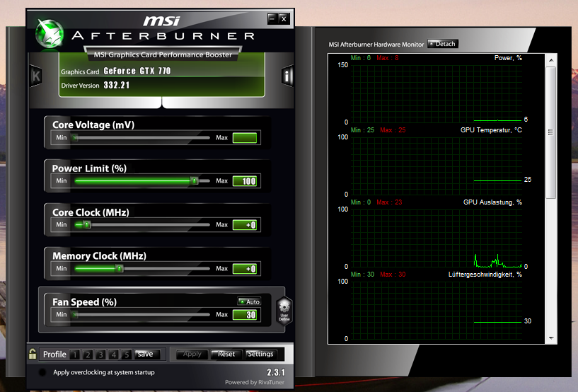Click 'Powered by RivaTuner' text
Screen dimensions: 578x392
[255, 382]
